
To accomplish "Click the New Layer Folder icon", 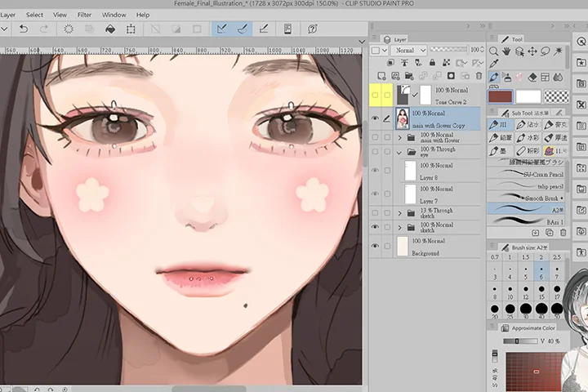I will coord(409,76).
